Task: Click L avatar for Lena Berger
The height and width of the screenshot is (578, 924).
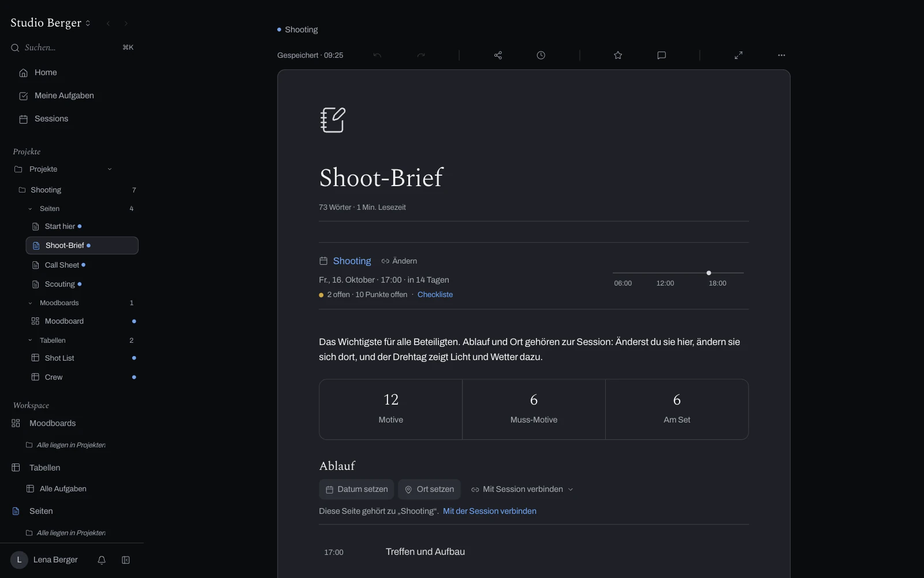Action: 19,560
